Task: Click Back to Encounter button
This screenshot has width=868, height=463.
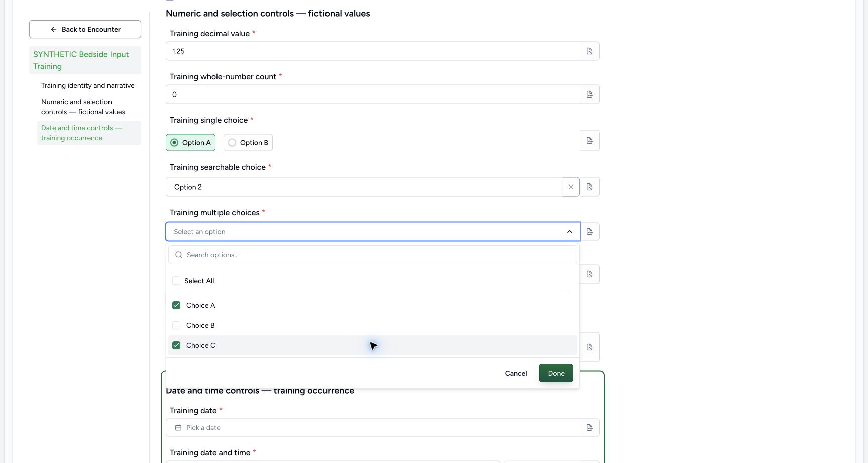Action: click(85, 30)
